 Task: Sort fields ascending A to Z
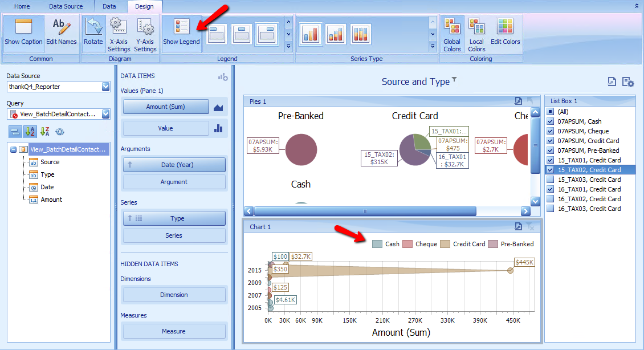click(30, 132)
